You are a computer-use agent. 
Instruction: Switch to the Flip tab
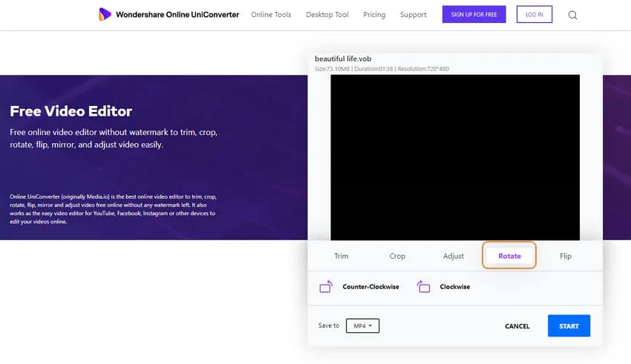point(566,256)
